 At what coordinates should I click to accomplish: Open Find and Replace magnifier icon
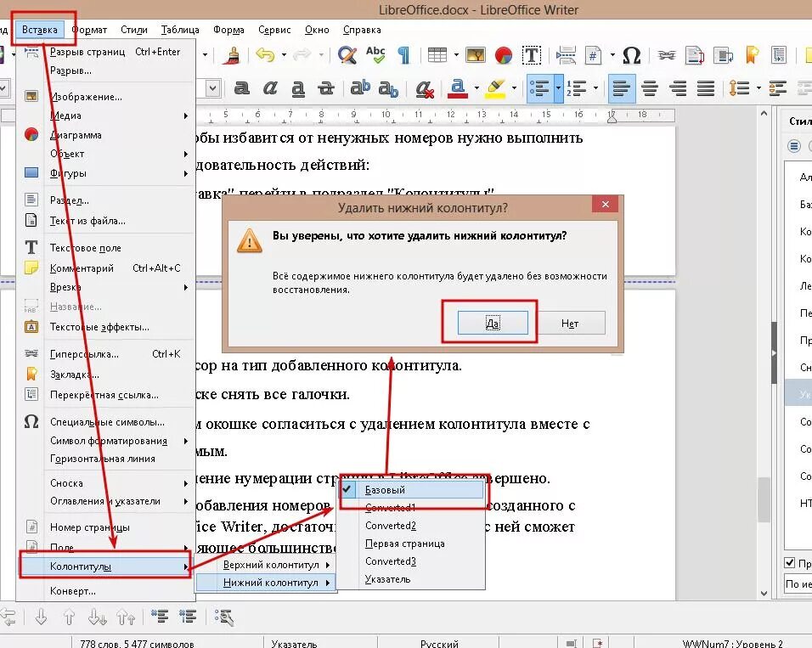347,55
